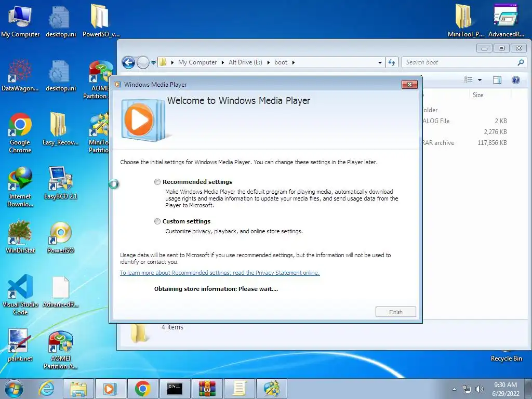Select the 2 KB LOG File row
532x399 pixels.
(465, 121)
